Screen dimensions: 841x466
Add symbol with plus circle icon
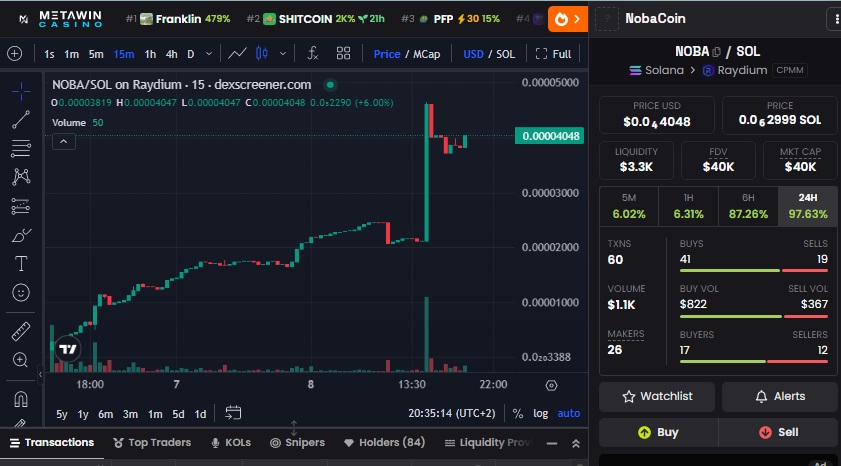pyautogui.click(x=14, y=54)
